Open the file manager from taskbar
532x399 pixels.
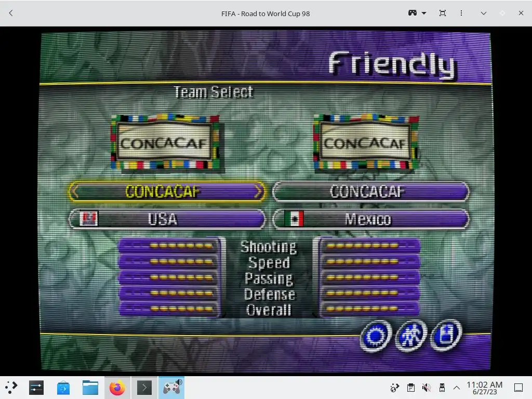pos(90,388)
